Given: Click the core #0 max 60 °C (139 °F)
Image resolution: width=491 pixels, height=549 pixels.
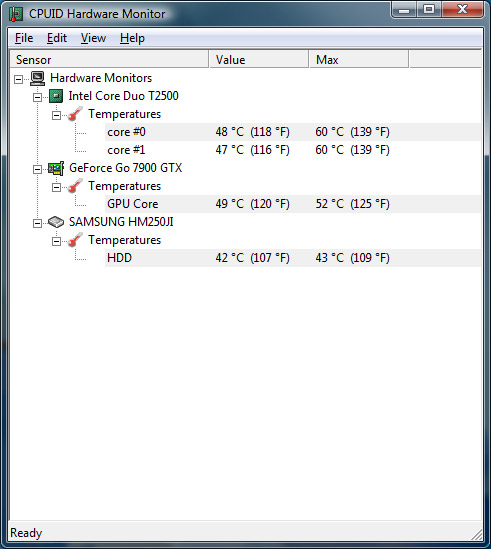Looking at the screenshot, I should (x=352, y=132).
